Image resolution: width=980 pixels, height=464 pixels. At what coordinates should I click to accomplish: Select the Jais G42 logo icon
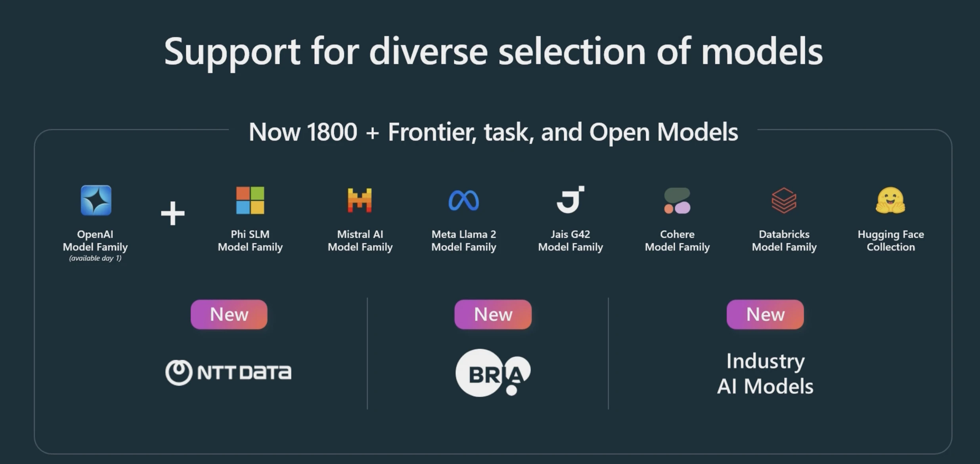click(x=570, y=200)
